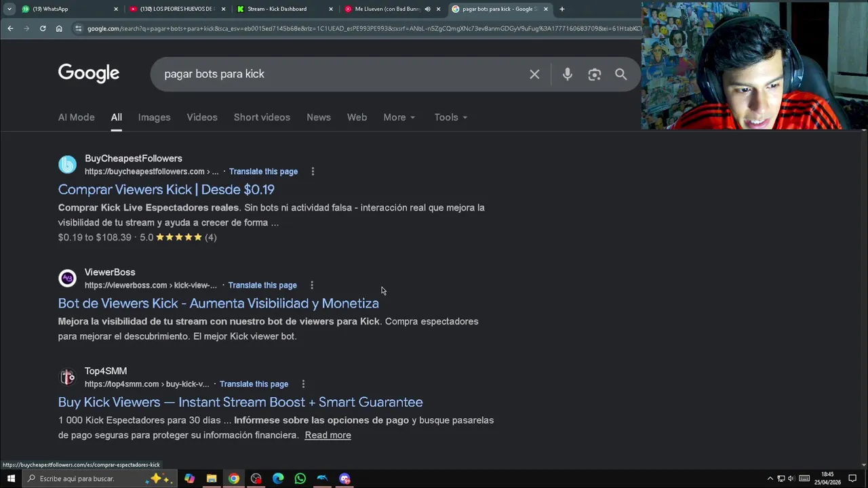
Task: Open a new browser tab
Action: pyautogui.click(x=561, y=9)
